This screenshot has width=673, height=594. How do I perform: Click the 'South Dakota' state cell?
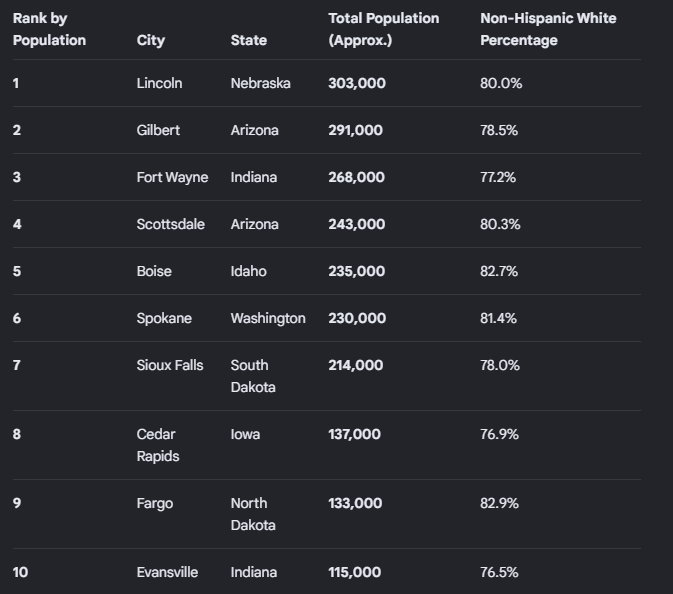click(x=253, y=376)
